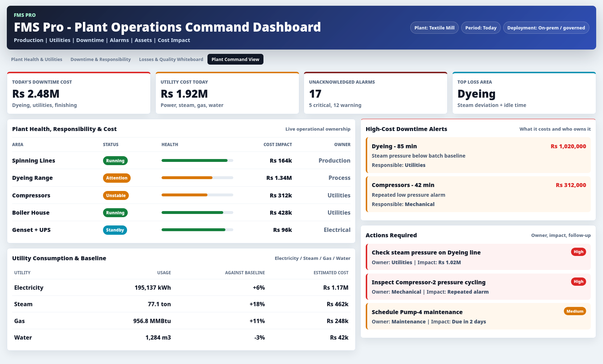
Task: Click Running status badge for Spinning Lines
Action: click(x=115, y=161)
